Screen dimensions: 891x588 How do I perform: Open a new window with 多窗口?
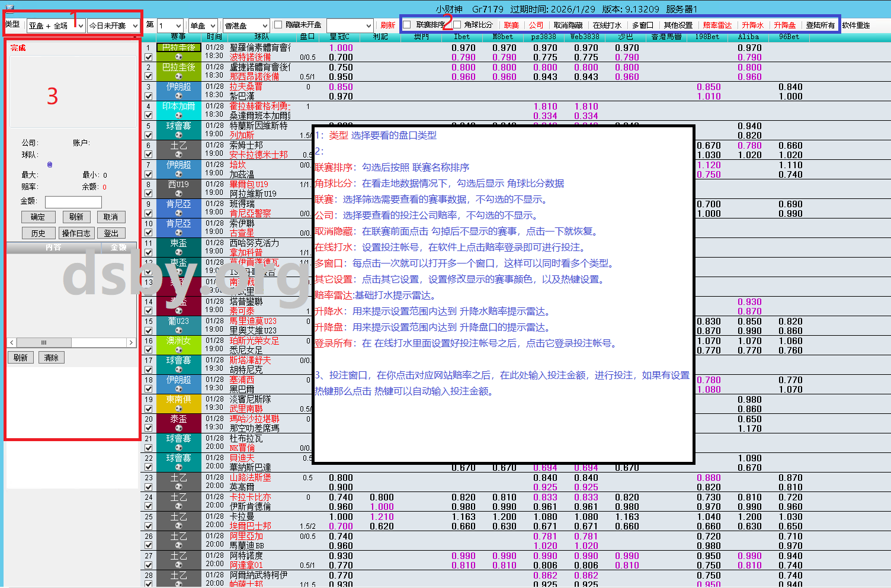[643, 25]
